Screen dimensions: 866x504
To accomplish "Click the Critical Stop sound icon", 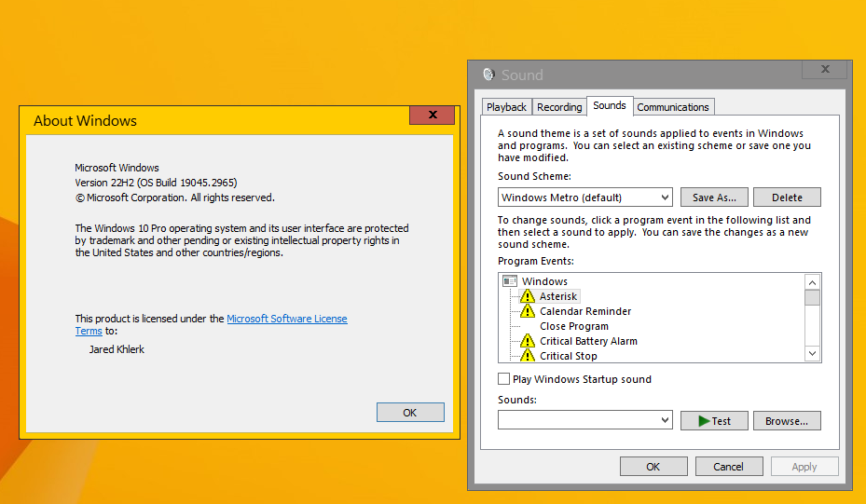I will click(x=528, y=356).
